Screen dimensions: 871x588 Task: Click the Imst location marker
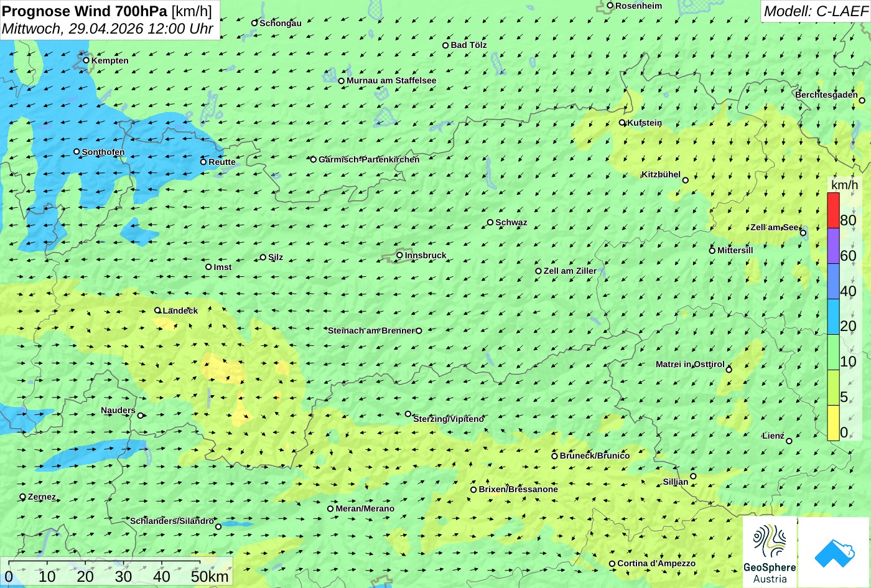[x=208, y=267]
